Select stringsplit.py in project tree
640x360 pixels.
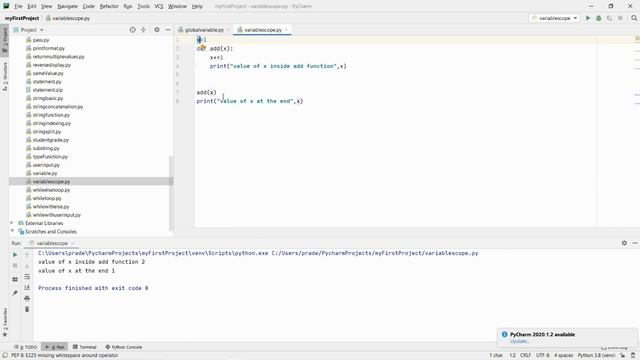[x=47, y=131]
